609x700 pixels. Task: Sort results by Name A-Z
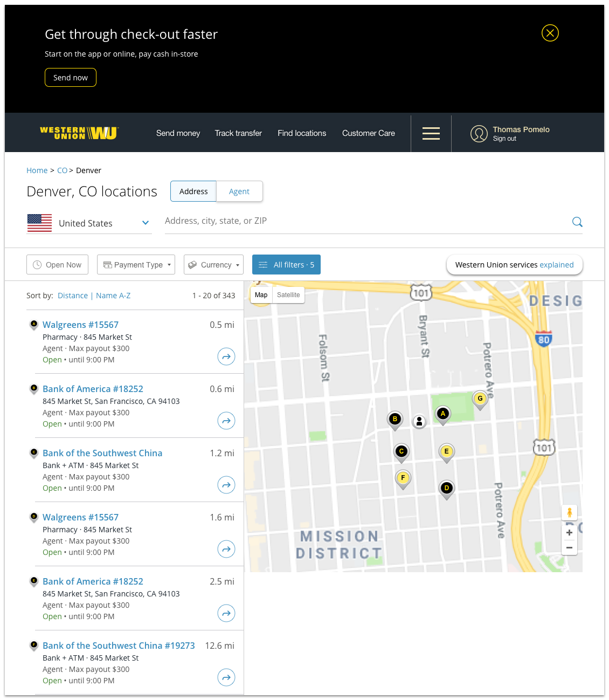[113, 296]
